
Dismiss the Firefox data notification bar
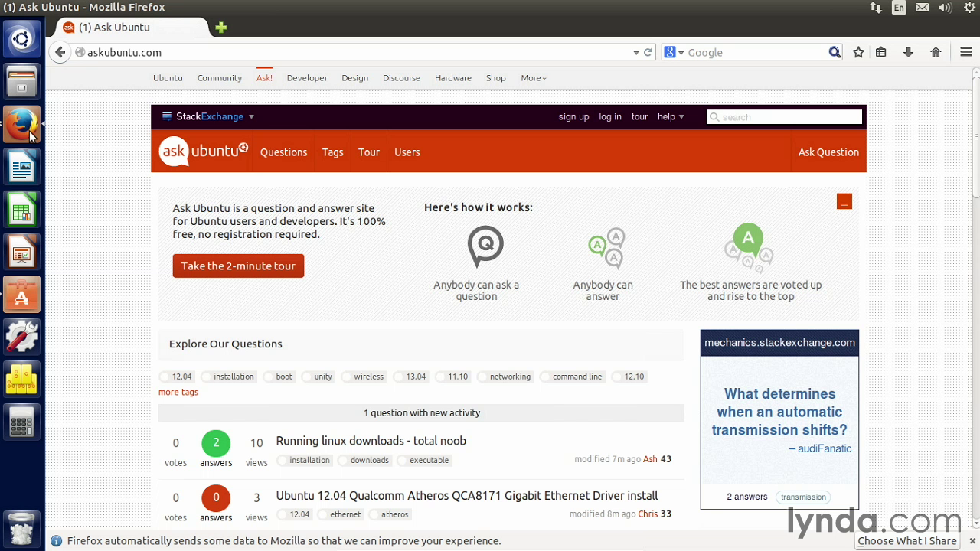pos(972,541)
